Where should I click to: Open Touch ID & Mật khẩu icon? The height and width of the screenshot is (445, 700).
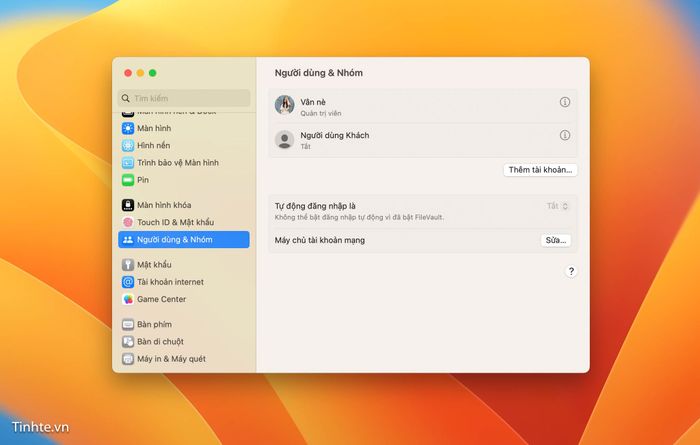(x=128, y=222)
